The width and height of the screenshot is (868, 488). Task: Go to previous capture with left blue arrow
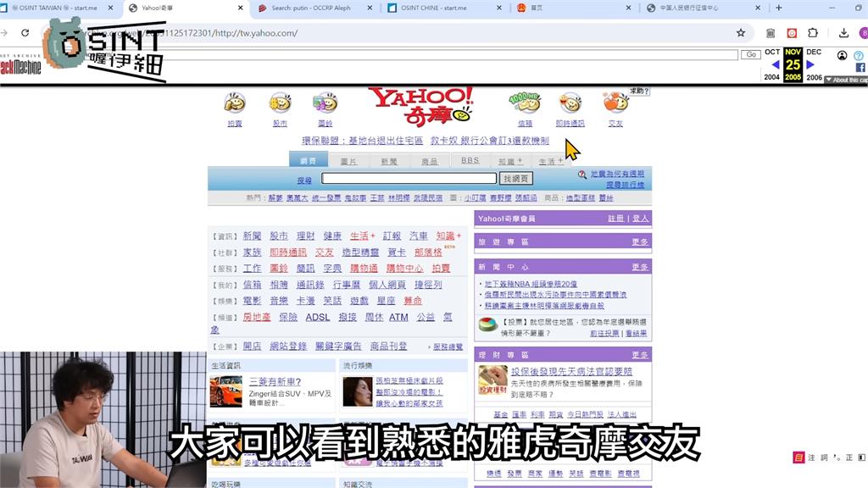coord(775,64)
